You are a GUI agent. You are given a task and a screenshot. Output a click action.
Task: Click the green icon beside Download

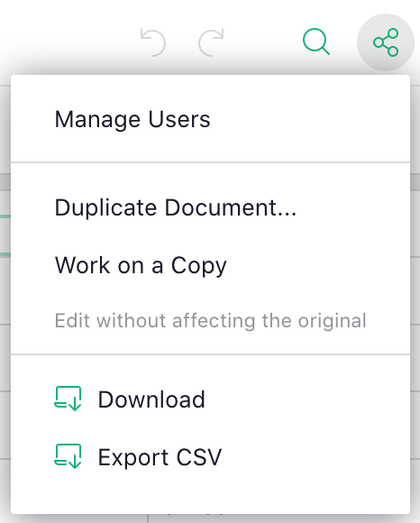(68, 399)
